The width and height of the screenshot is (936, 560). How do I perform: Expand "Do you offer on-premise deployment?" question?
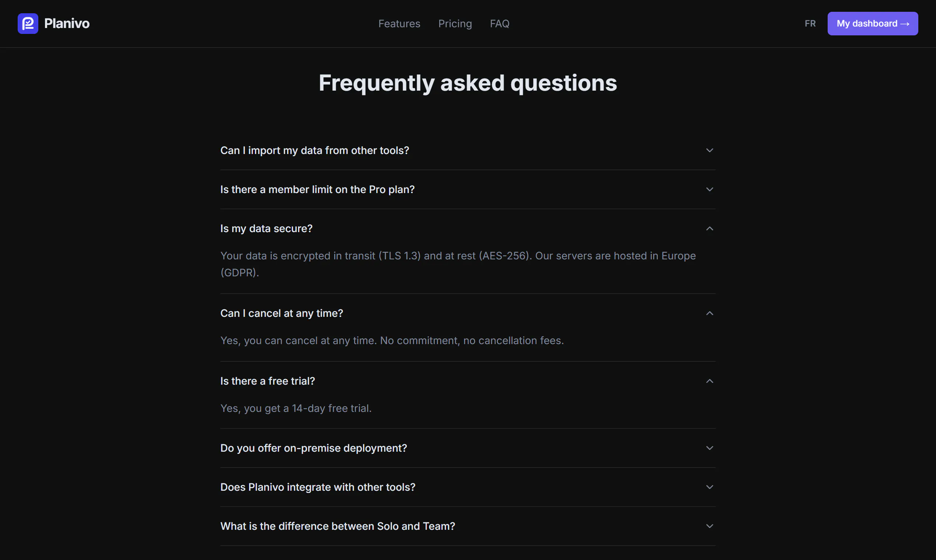click(x=468, y=448)
